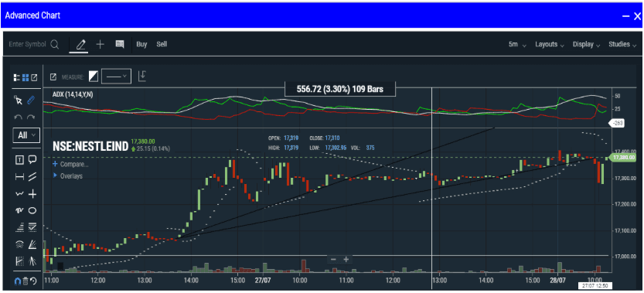
Task: Select the Ellipse tool
Action: [x=32, y=211]
